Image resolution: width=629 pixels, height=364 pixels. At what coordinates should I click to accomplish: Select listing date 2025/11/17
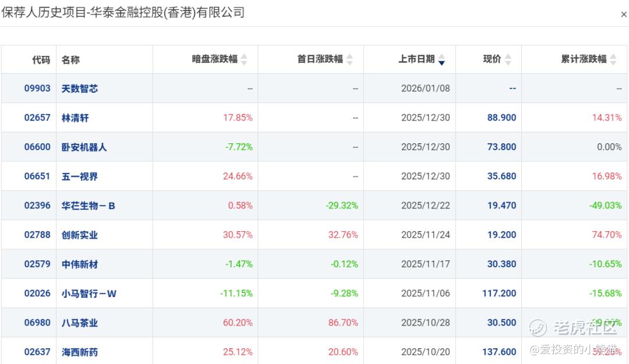pos(426,264)
